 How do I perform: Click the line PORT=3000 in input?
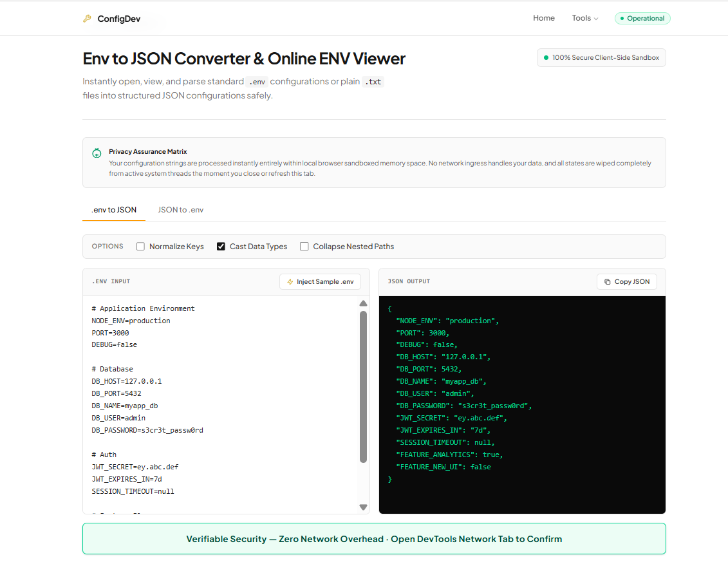111,333
